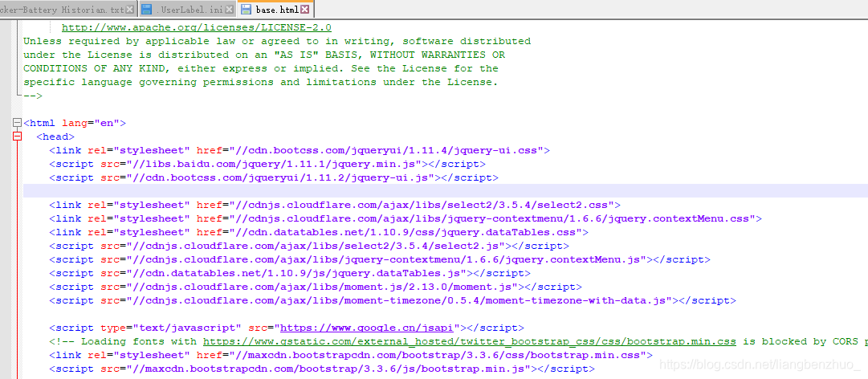Click the comment closing '-->' line
The height and width of the screenshot is (379, 868).
[x=33, y=96]
